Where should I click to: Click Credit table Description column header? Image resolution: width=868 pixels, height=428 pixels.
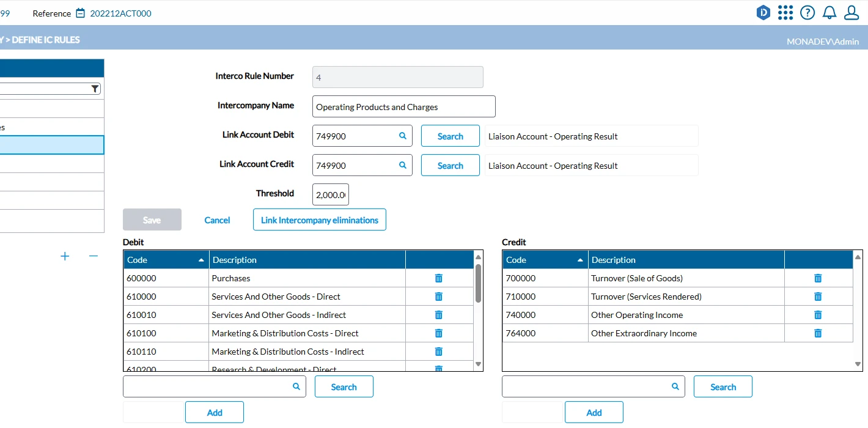click(x=686, y=260)
